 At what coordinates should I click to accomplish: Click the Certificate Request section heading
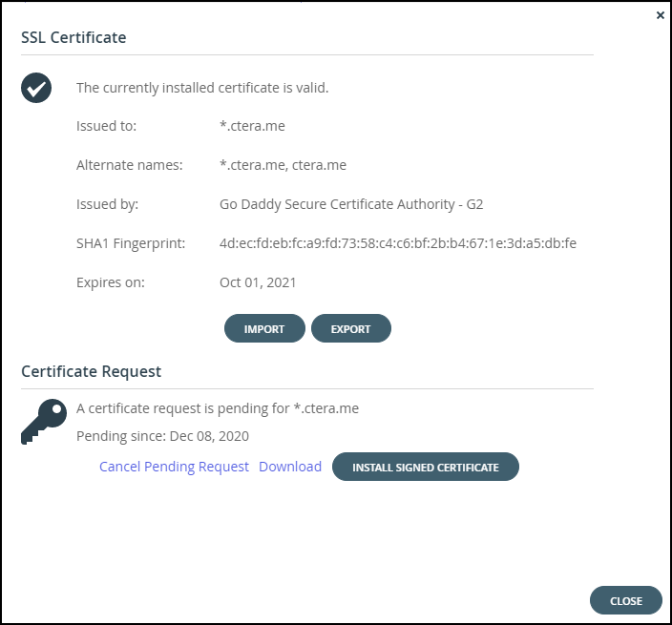[92, 371]
